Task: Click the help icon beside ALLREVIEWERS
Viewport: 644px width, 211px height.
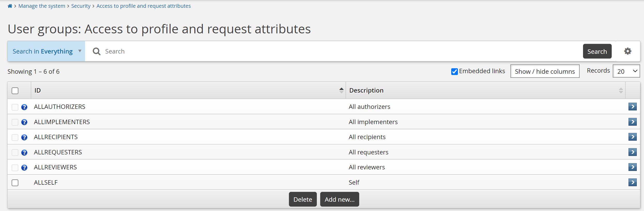Action: (x=24, y=168)
